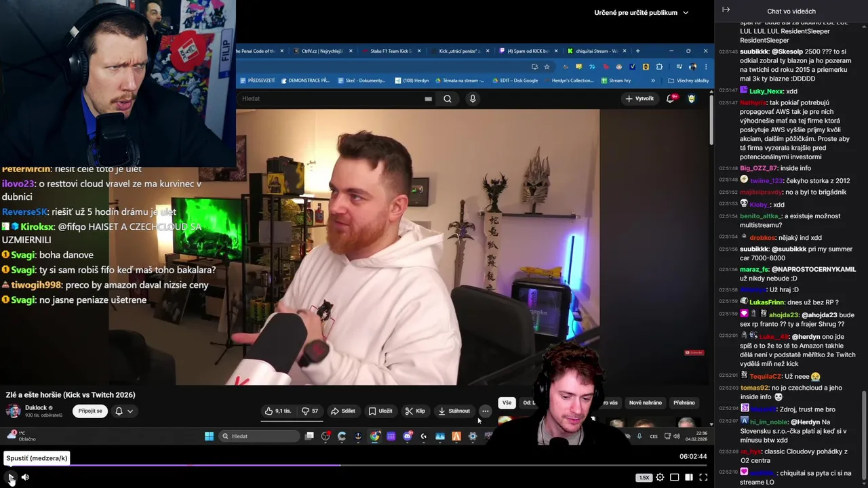
Task: Switch to the "CtrlV.cz" browser tab
Action: pos(322,51)
